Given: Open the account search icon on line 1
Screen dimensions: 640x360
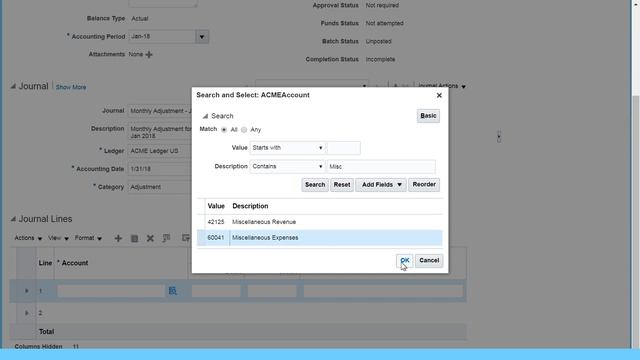Looking at the screenshot, I should 173,291.
